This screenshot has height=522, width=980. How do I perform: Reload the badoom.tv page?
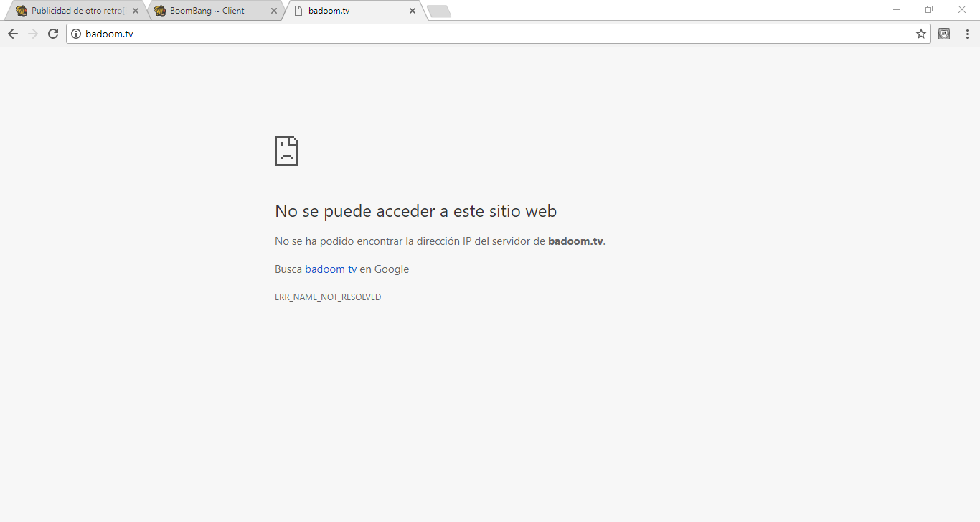pos(53,34)
